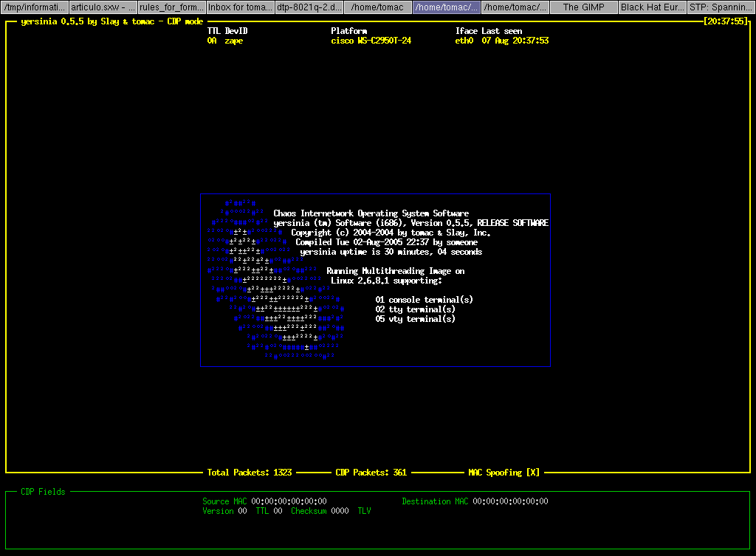The width and height of the screenshot is (756, 556).
Task: Select the rules_for_form... tab
Action: point(171,7)
